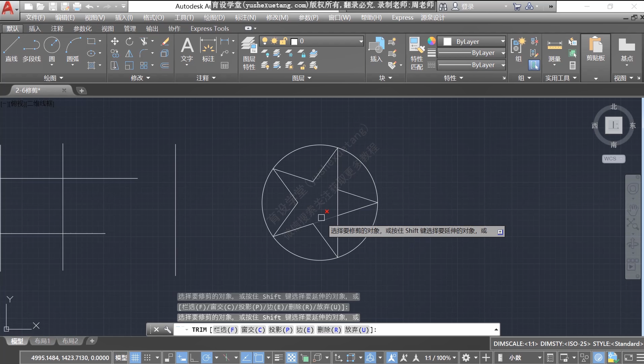Choose the 删除(R) option in command line
Screen dimensions: 644x364
pyautogui.click(x=330, y=330)
